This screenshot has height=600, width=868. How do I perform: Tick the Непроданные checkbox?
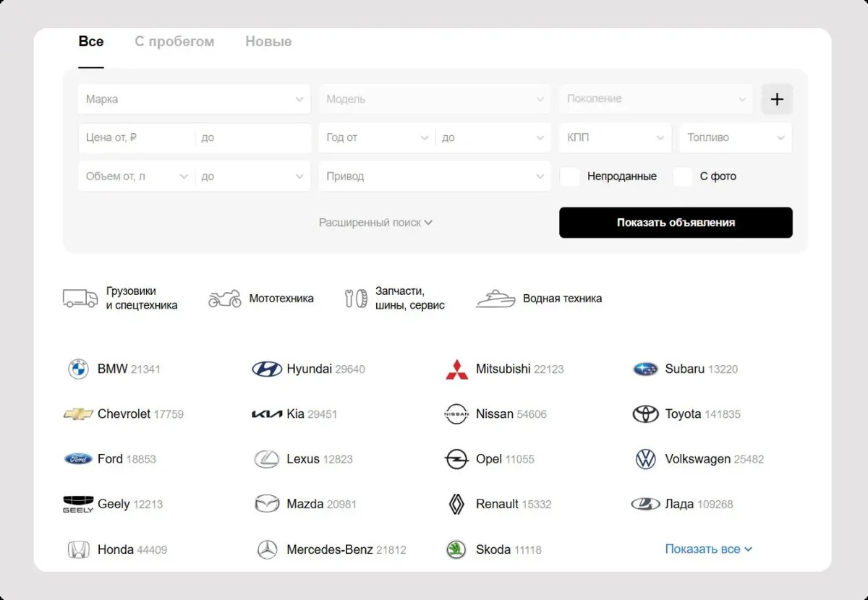(570, 176)
